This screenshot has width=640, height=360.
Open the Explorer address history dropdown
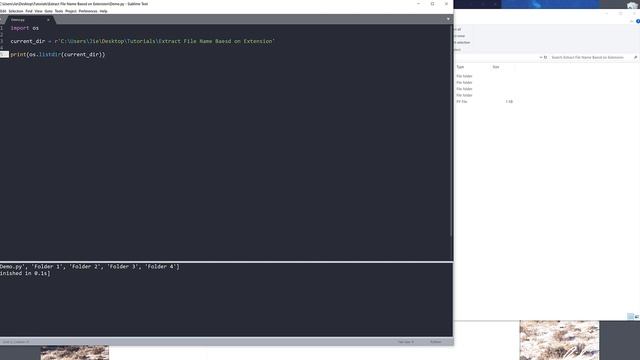click(x=541, y=58)
